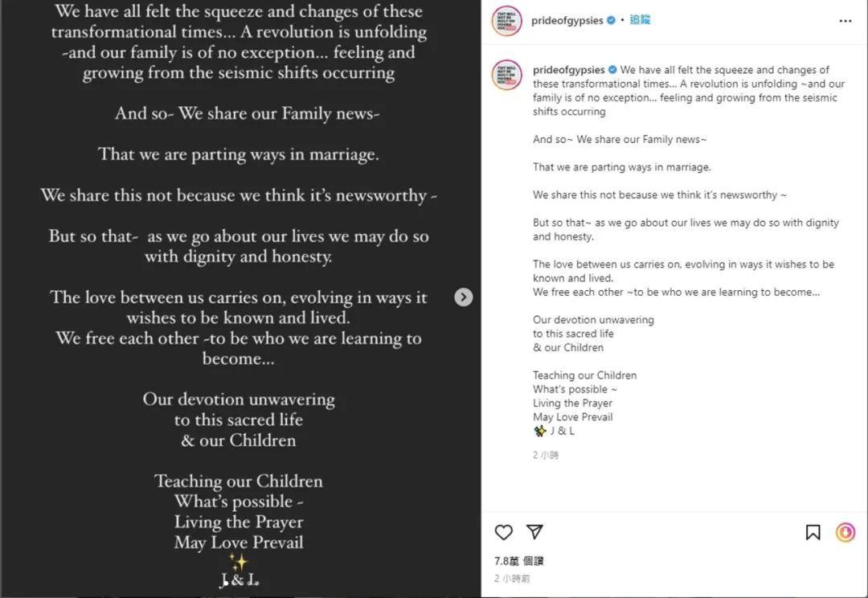Click the 'That we are parting ways' caption line
This screenshot has height=598, width=868.
pyautogui.click(x=621, y=167)
